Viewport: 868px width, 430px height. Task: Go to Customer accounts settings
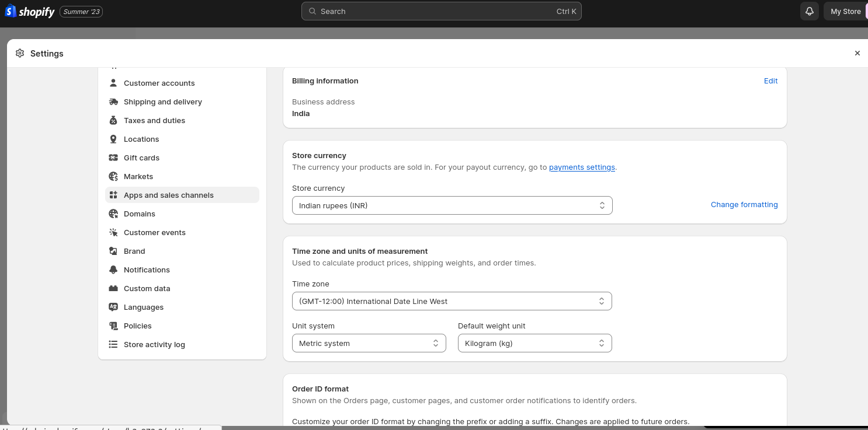pyautogui.click(x=182, y=83)
